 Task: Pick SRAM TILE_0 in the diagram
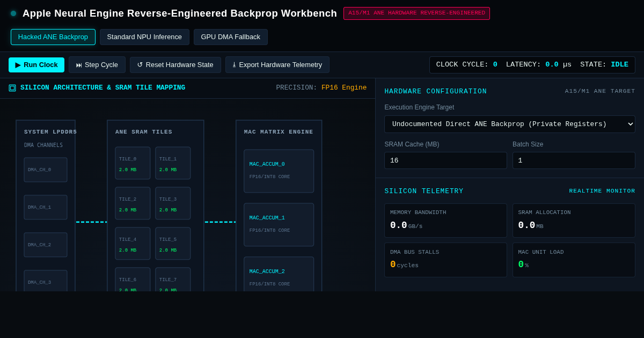click(x=133, y=163)
